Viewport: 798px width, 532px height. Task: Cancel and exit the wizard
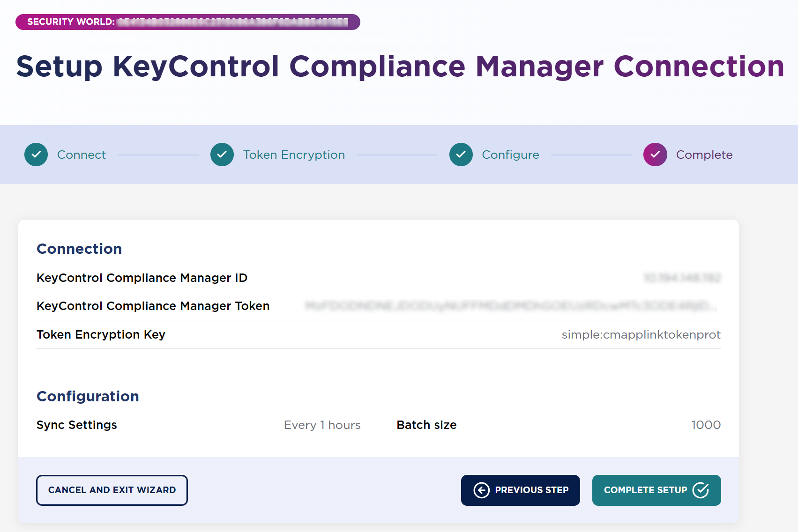tap(112, 490)
